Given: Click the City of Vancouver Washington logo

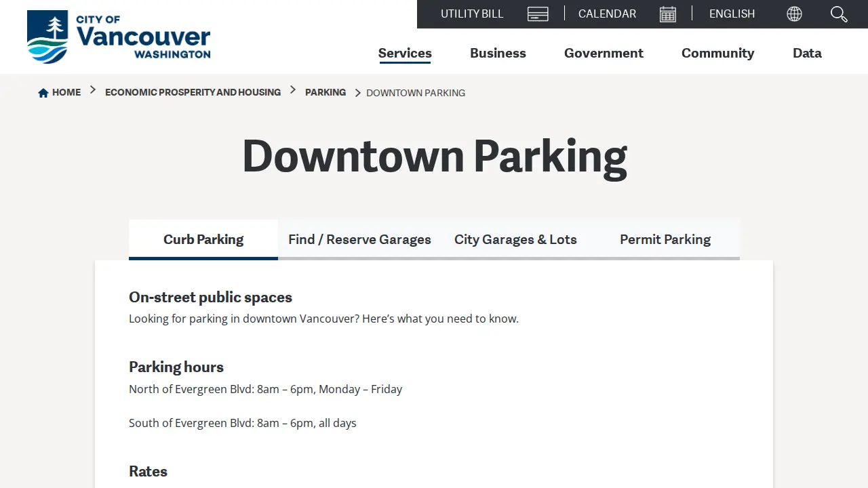Looking at the screenshot, I should pyautogui.click(x=119, y=37).
